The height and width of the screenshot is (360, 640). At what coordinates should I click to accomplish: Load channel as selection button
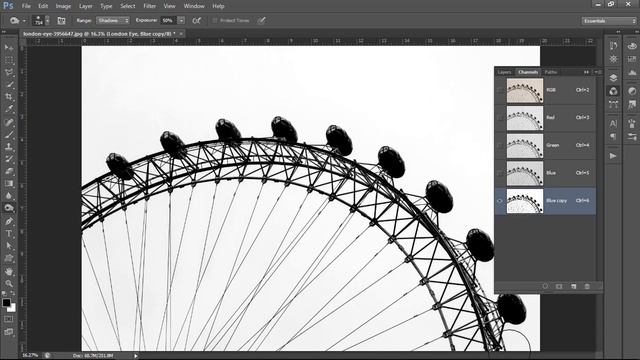tap(545, 287)
